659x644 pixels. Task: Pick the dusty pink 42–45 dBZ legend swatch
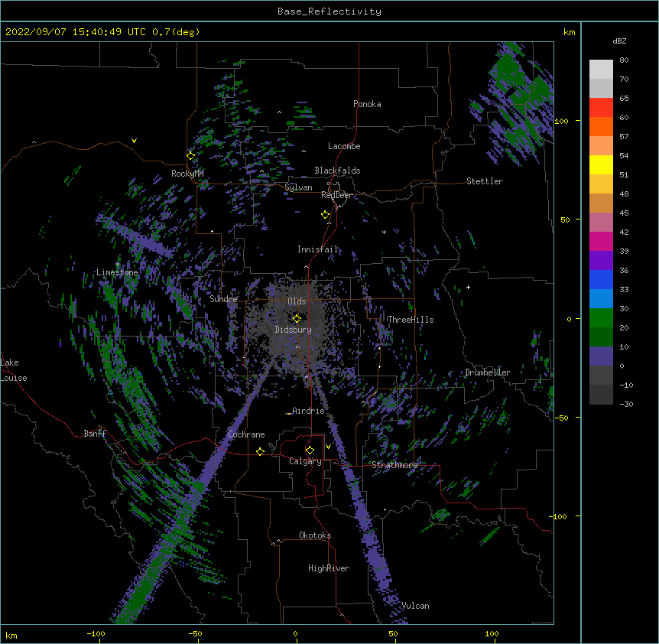tap(601, 223)
